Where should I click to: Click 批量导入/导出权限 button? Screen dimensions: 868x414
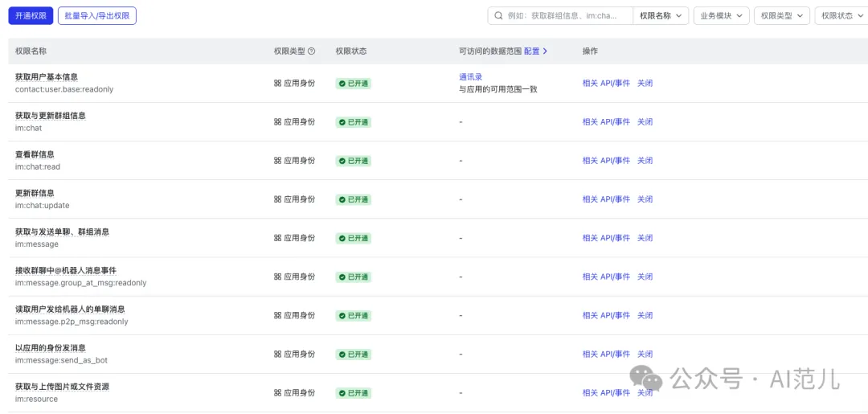(x=97, y=15)
